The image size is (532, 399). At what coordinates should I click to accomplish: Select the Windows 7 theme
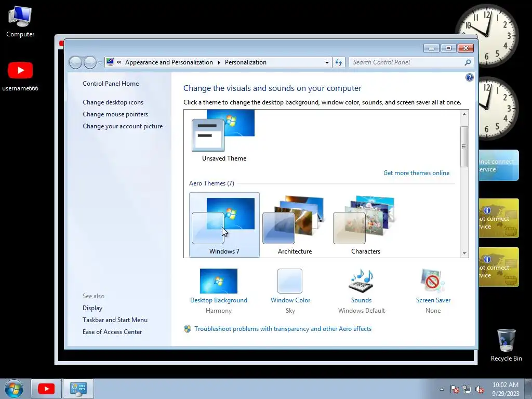(x=224, y=225)
